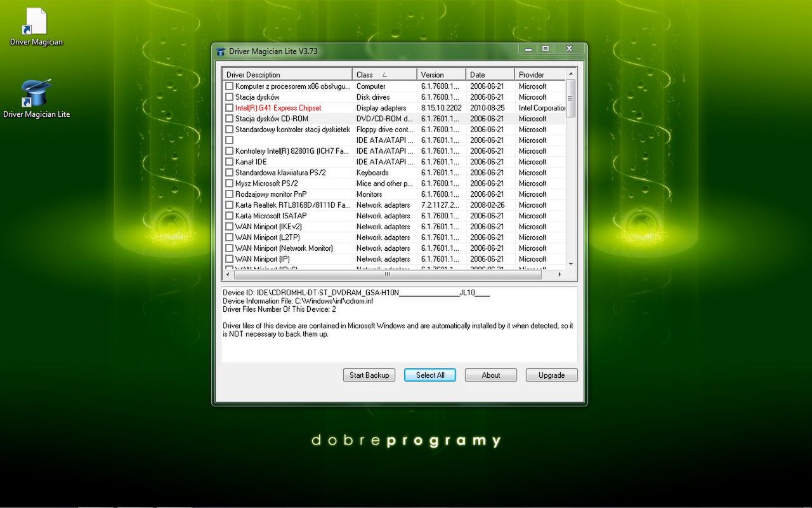812x508 pixels.
Task: Check the WAN Miniport (Network Monitor) checkbox
Action: 230,248
